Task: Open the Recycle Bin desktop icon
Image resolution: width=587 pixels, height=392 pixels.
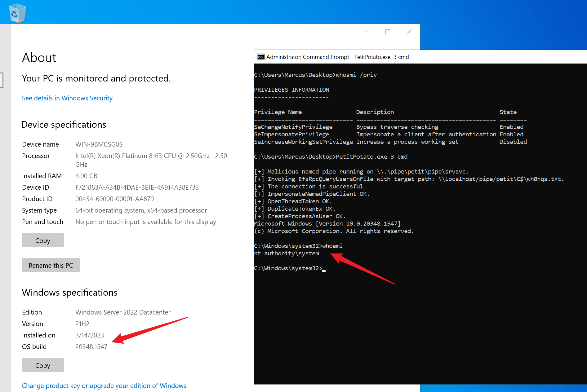Action: [18, 13]
